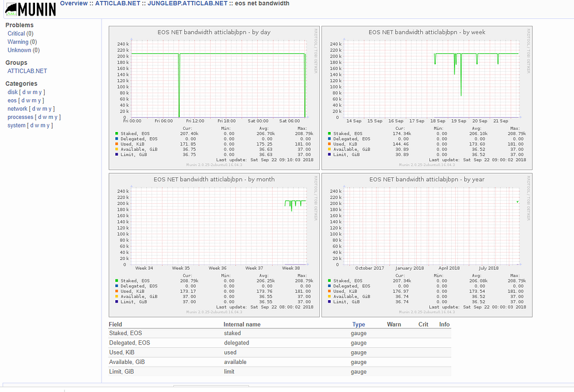Open ATTICLAB.NET under Groups
This screenshot has width=574, height=392.
[x=27, y=71]
